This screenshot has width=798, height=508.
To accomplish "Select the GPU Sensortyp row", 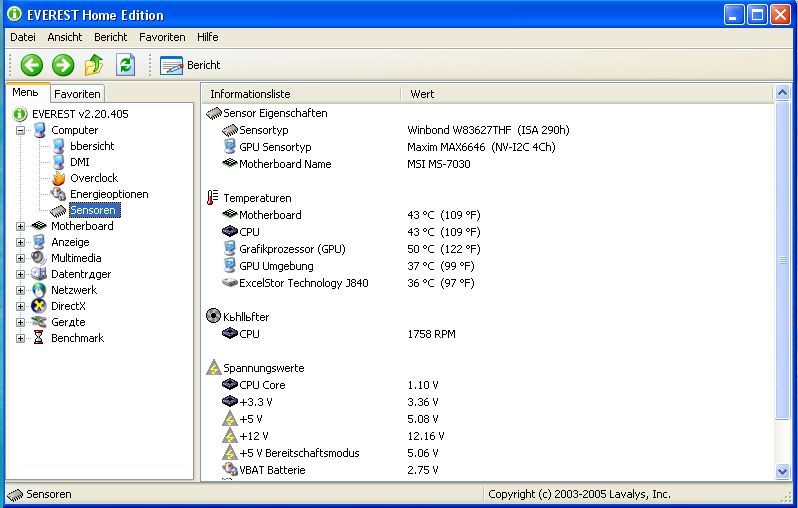I will [275, 147].
